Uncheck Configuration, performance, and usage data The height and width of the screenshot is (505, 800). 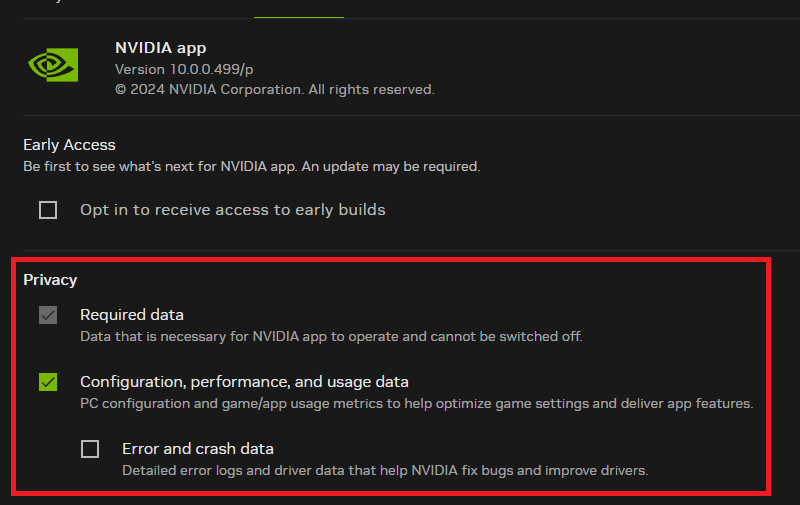pos(48,382)
